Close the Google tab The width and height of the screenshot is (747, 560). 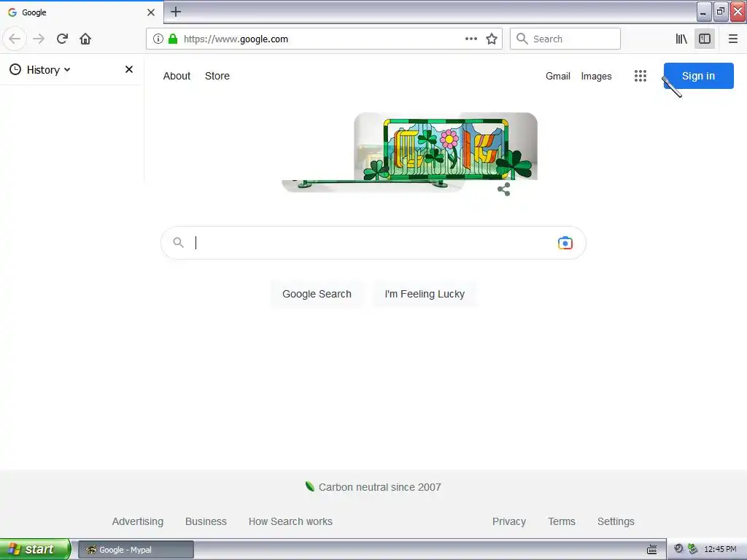pyautogui.click(x=151, y=12)
